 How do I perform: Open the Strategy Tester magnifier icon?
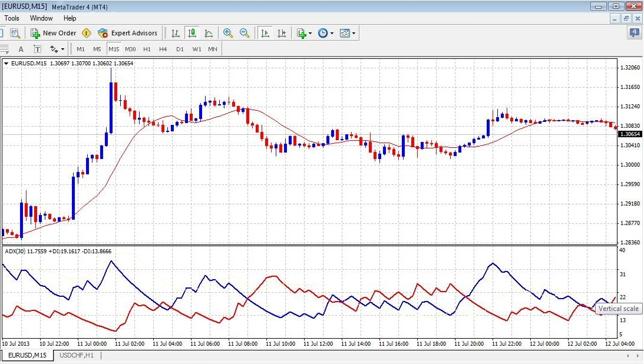pyautogui.click(x=15, y=33)
